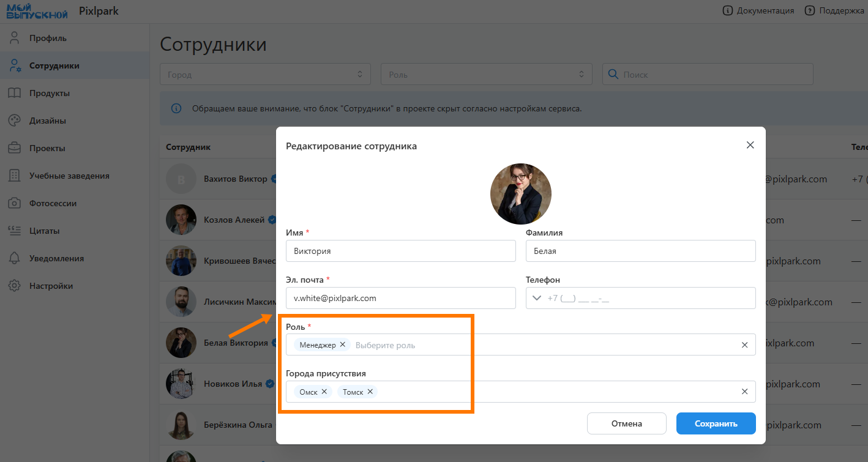Open the Город filter dropdown
The height and width of the screenshot is (462, 868).
click(265, 74)
